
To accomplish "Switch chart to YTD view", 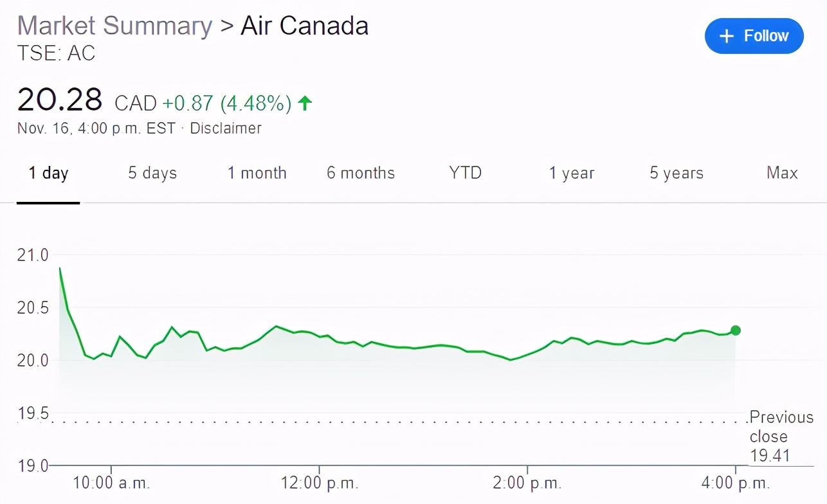I will (x=466, y=174).
